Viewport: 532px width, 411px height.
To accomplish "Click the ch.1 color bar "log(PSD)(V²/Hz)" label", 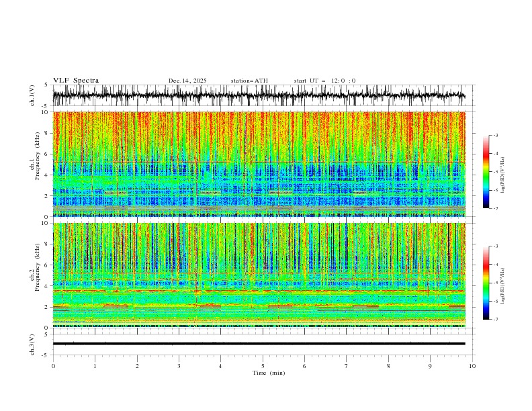I will [502, 175].
